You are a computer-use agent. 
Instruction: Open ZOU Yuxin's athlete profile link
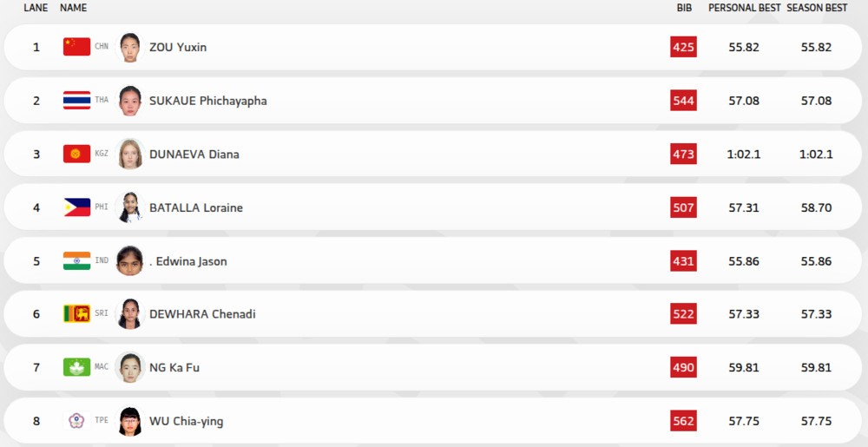point(178,47)
